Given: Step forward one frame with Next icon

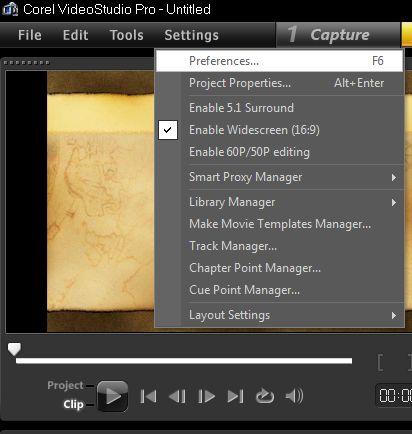Looking at the screenshot, I should pos(206,396).
